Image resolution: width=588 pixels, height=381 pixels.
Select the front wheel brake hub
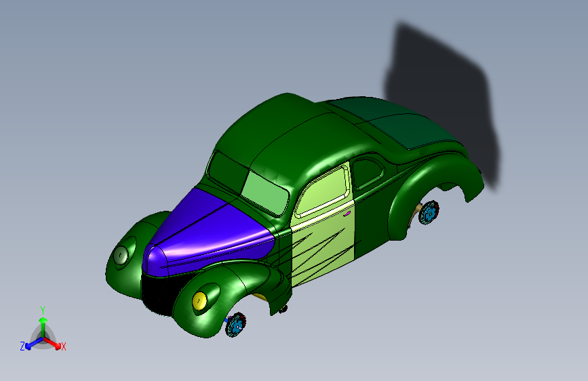point(235,324)
